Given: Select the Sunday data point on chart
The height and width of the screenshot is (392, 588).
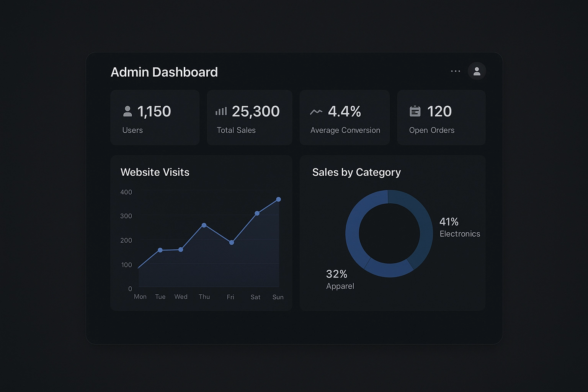Looking at the screenshot, I should (278, 199).
